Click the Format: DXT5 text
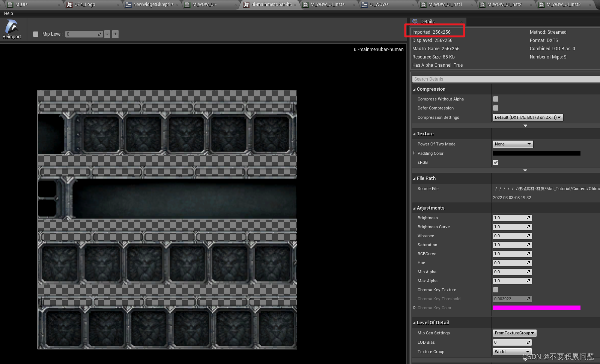 click(x=544, y=40)
